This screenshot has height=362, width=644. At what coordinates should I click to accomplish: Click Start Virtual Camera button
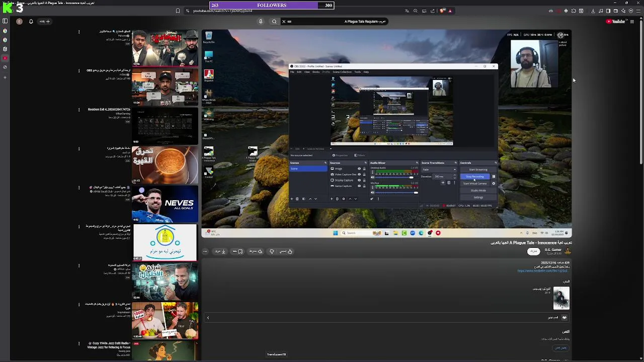click(474, 184)
